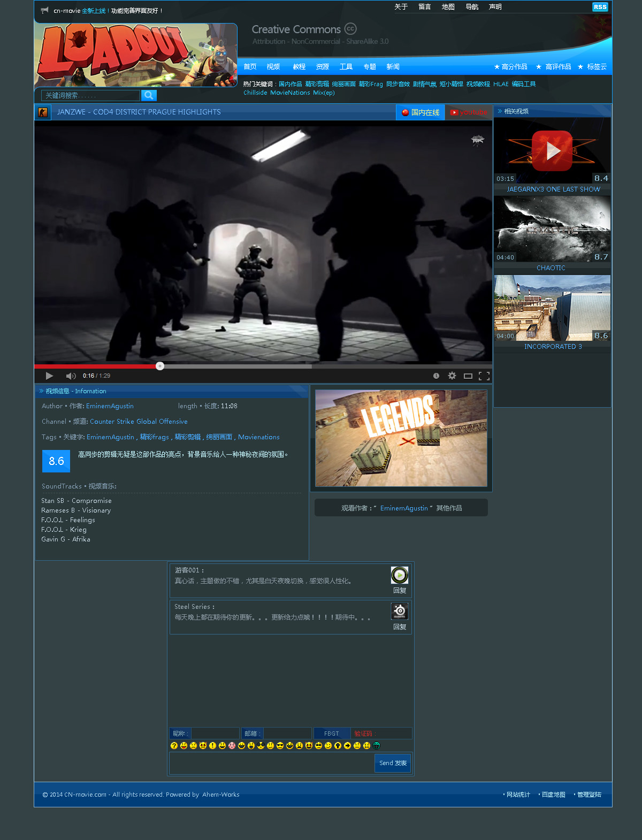Image resolution: width=642 pixels, height=840 pixels.
Task: Click the 留言 top link
Action: pos(425,7)
